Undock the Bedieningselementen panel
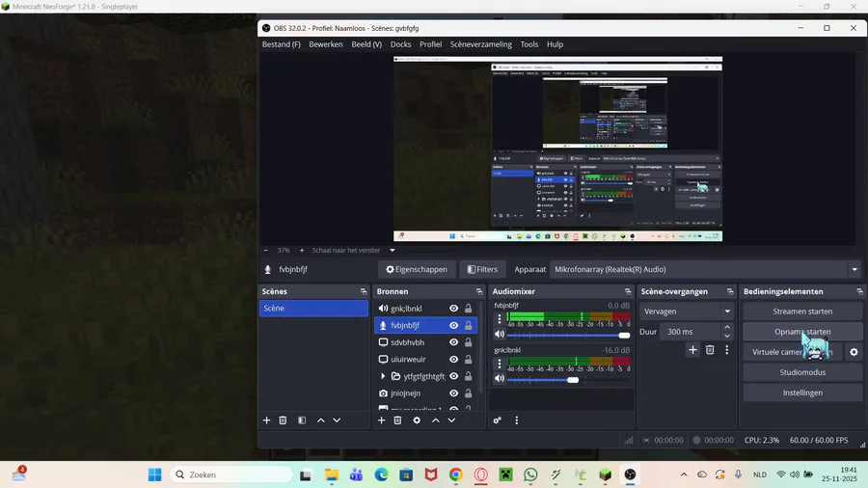 pyautogui.click(x=859, y=291)
